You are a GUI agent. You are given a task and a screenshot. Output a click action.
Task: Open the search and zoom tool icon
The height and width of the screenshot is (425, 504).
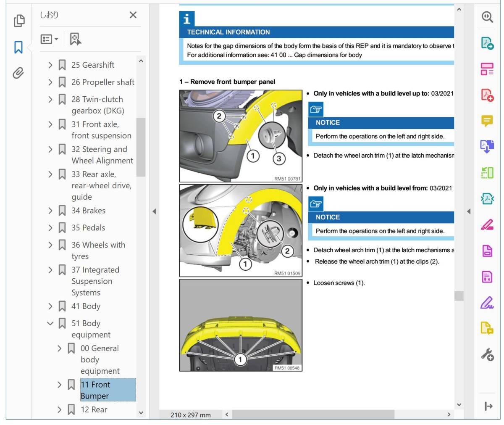pyautogui.click(x=487, y=17)
